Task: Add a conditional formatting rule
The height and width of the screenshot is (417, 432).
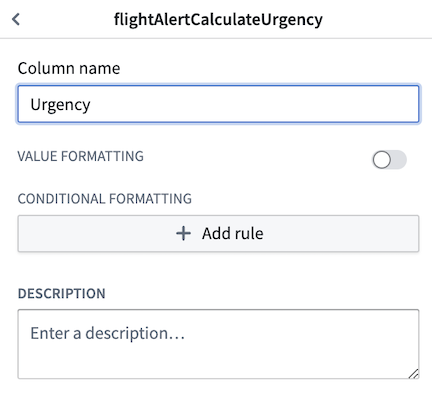Action: coord(218,233)
